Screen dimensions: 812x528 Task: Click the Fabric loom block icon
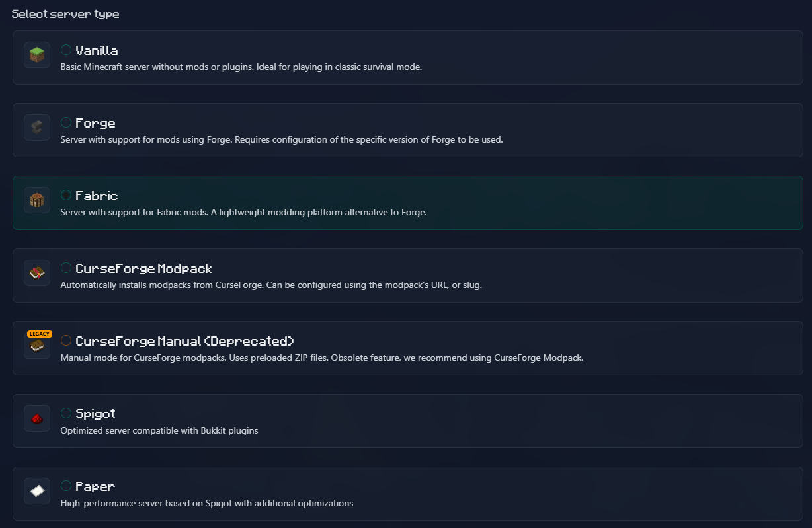37,200
